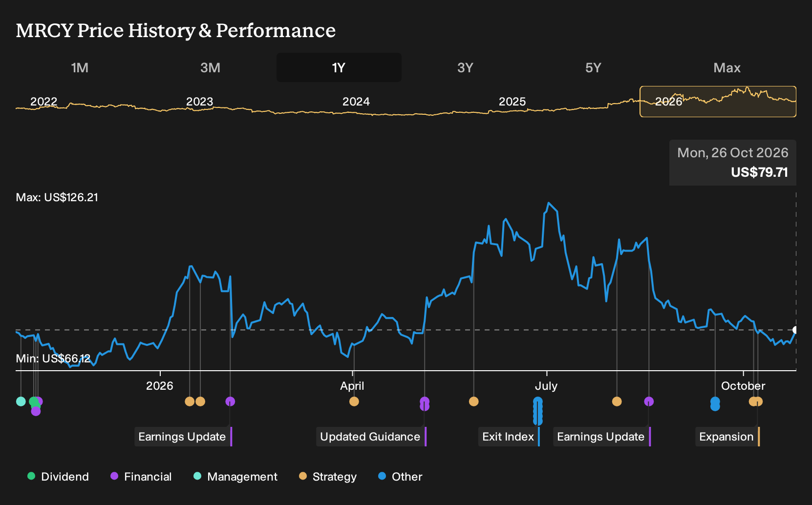Viewport: 812px width, 505px height.
Task: Select the 1M time range tab
Action: [80, 67]
